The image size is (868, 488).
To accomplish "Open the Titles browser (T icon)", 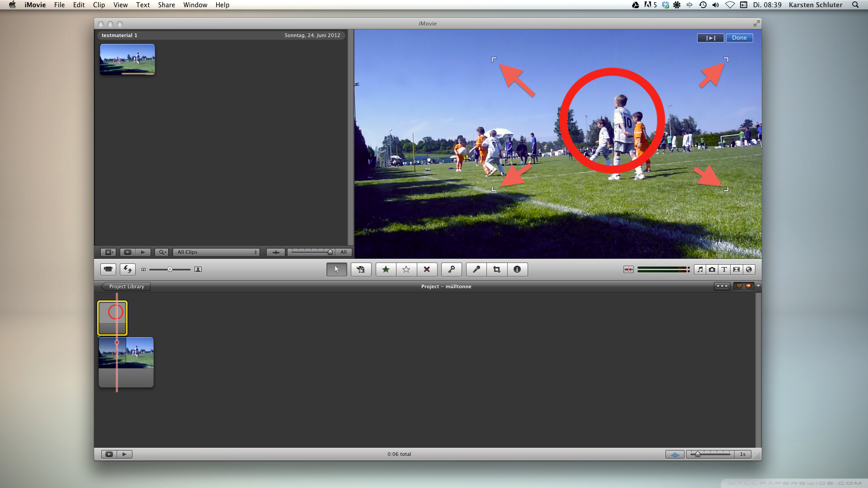I will point(724,269).
